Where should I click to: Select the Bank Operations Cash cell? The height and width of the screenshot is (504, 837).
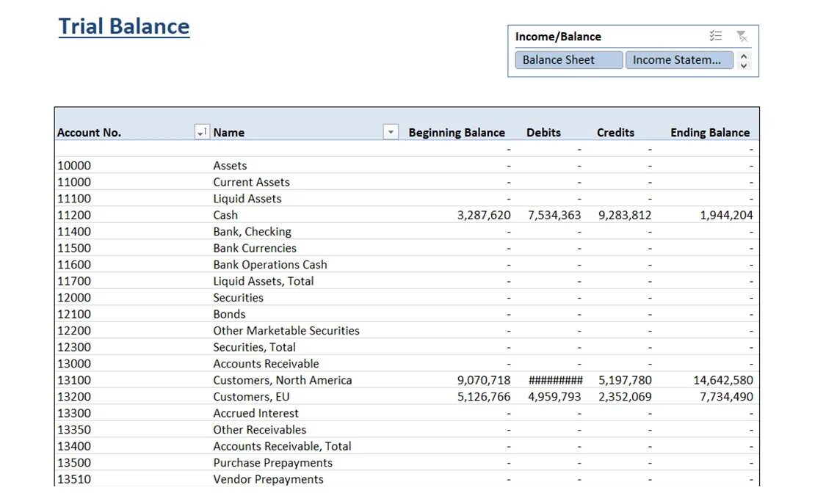[x=270, y=265]
